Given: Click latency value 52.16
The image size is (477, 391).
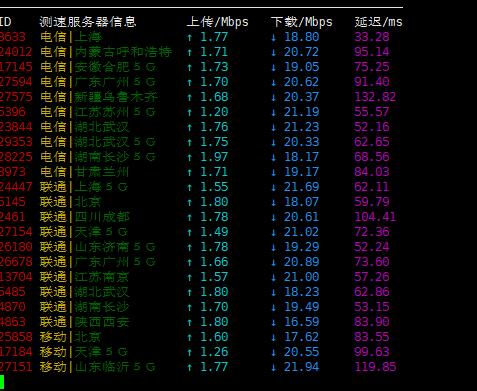Looking at the screenshot, I should [372, 127].
